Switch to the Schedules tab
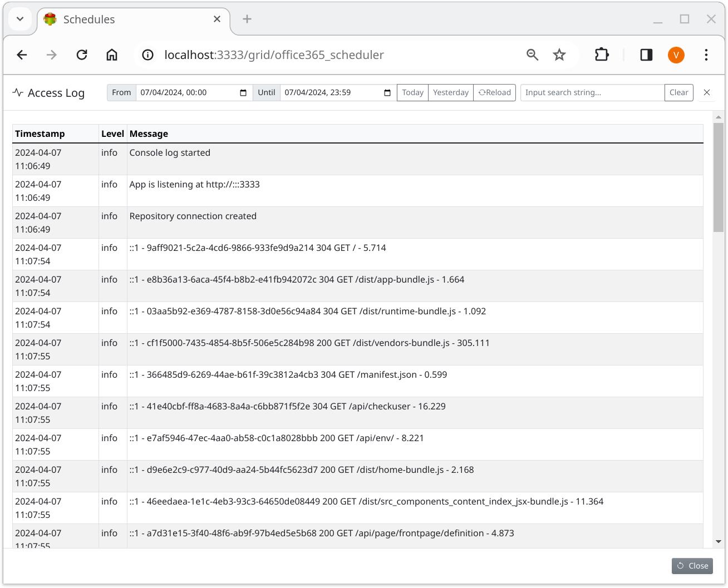This screenshot has height=588, width=728. pyautogui.click(x=134, y=19)
